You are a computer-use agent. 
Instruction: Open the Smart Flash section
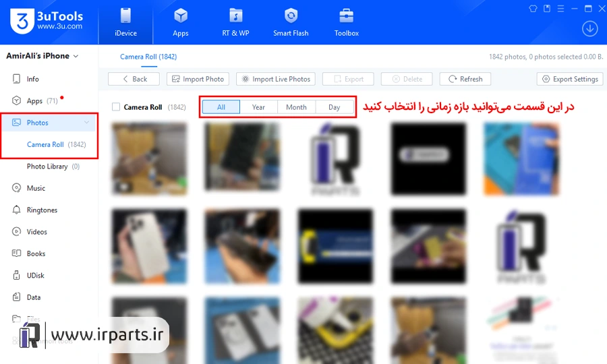(x=291, y=22)
